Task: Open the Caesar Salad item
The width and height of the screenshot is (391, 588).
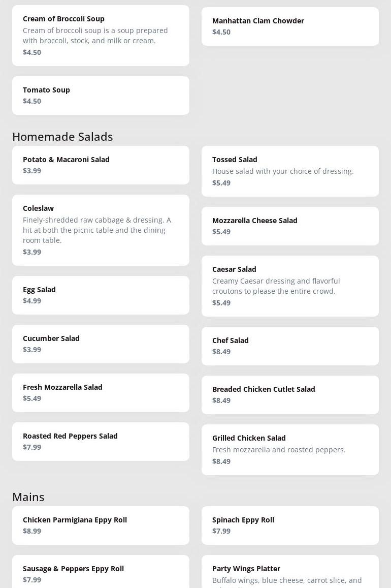Action: click(290, 286)
